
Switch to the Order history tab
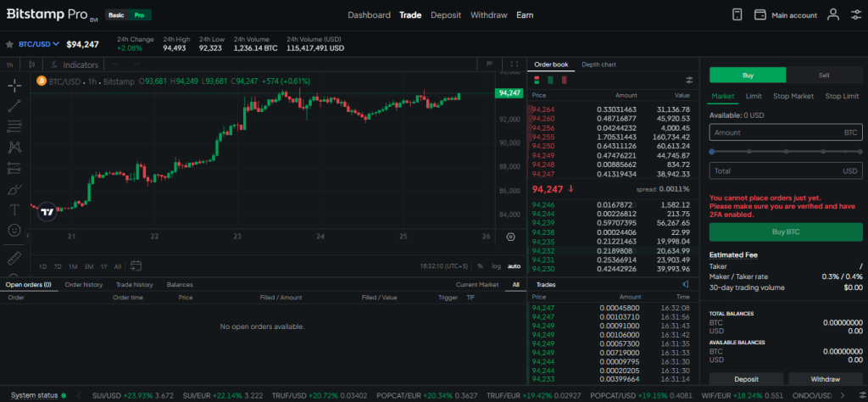coord(84,285)
